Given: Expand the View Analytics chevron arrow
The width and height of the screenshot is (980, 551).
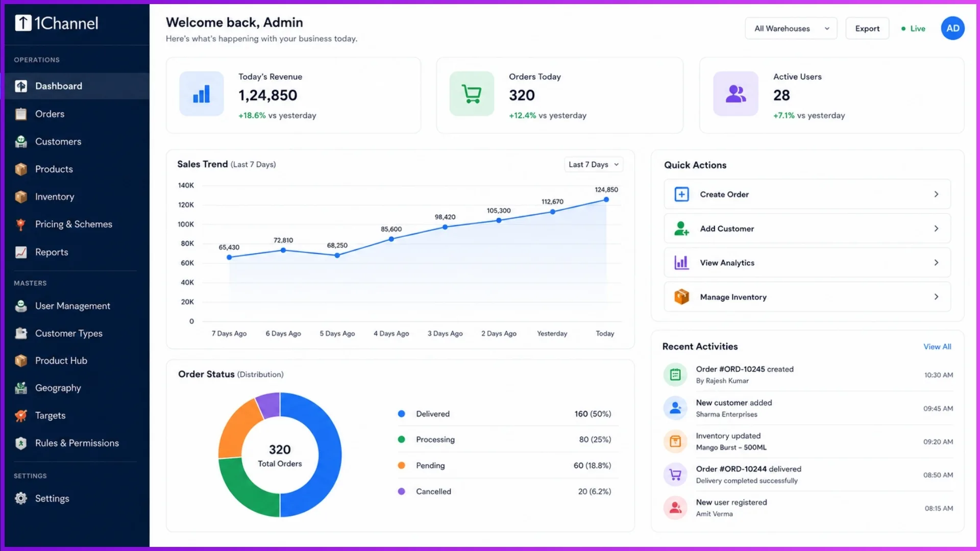Looking at the screenshot, I should tap(936, 263).
